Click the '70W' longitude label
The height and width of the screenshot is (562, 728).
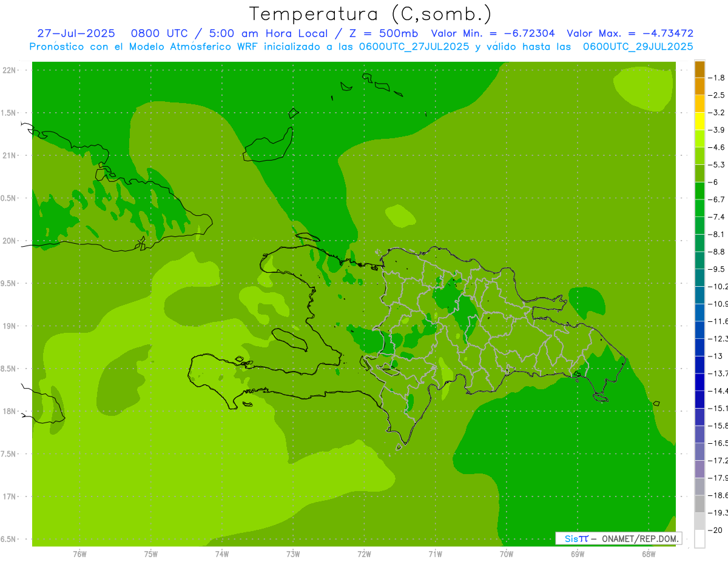click(x=507, y=554)
